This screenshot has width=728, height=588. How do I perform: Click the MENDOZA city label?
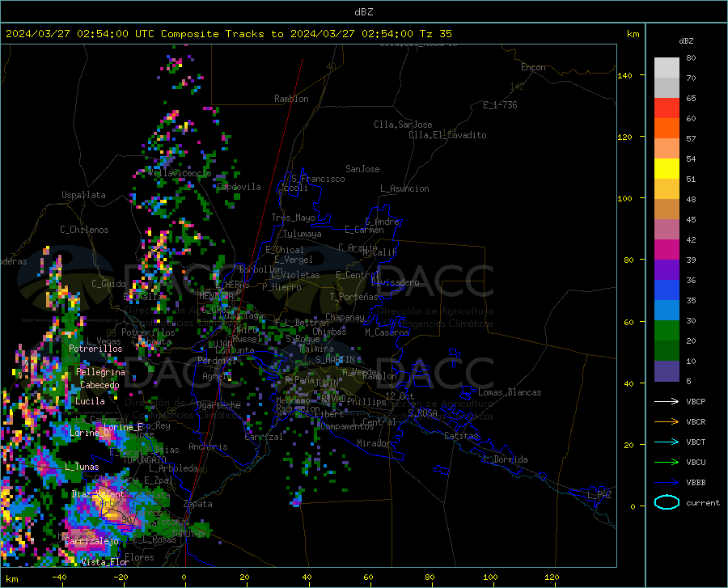(215, 296)
